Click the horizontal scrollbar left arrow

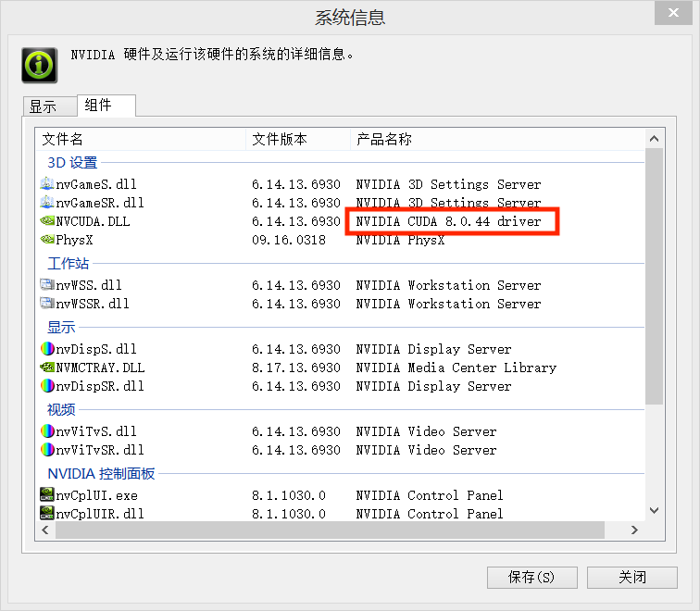coord(45,530)
